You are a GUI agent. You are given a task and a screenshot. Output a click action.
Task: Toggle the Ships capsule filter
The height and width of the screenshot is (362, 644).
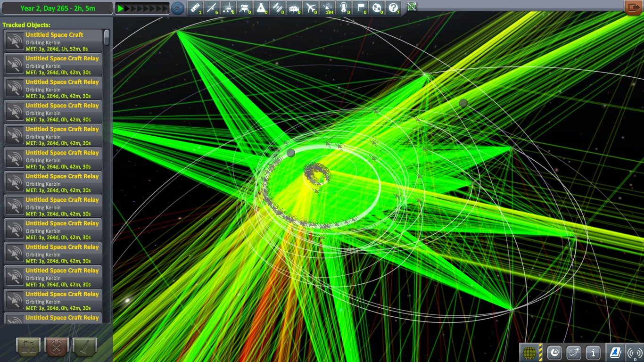coord(261,8)
